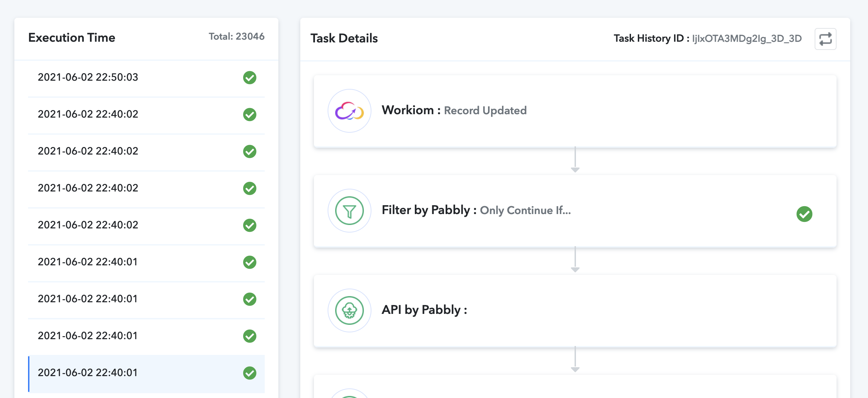
Task: Select execution 2021-06-02 22:50:03
Action: tap(146, 78)
